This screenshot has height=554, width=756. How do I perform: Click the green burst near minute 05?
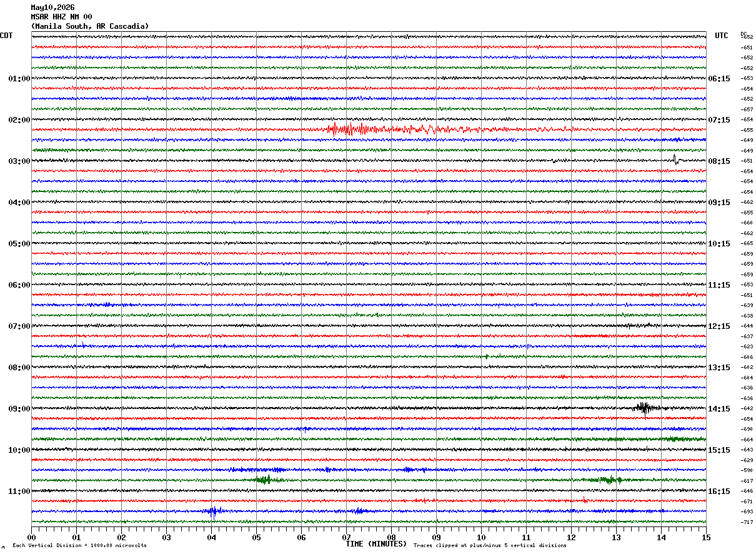[264, 480]
